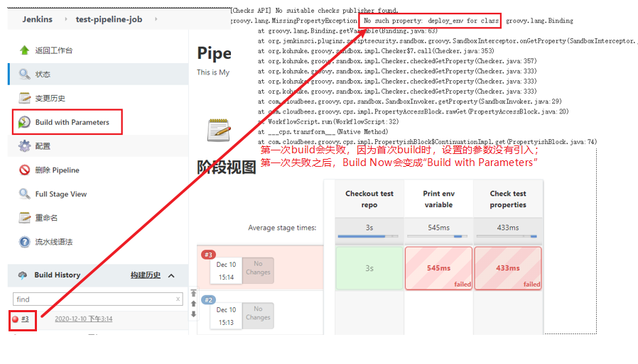Click the scroll-to-top arrow in build history
The image size is (638, 364).
tap(194, 293)
